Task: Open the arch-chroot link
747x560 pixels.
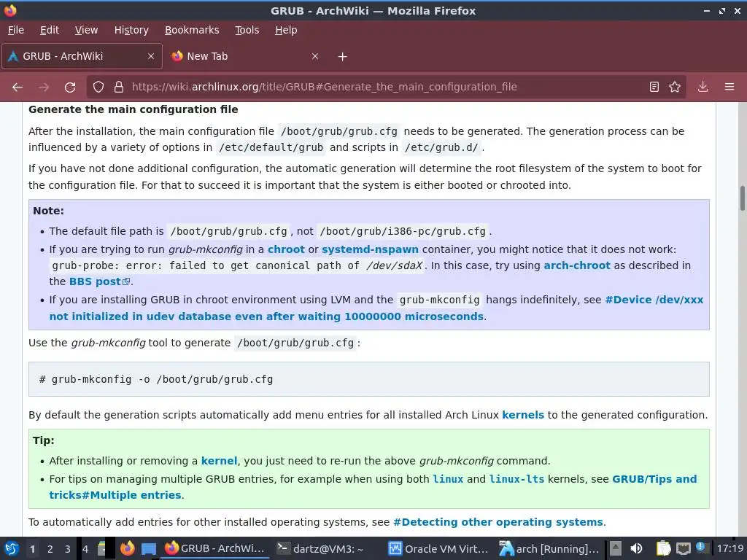Action: [x=577, y=265]
